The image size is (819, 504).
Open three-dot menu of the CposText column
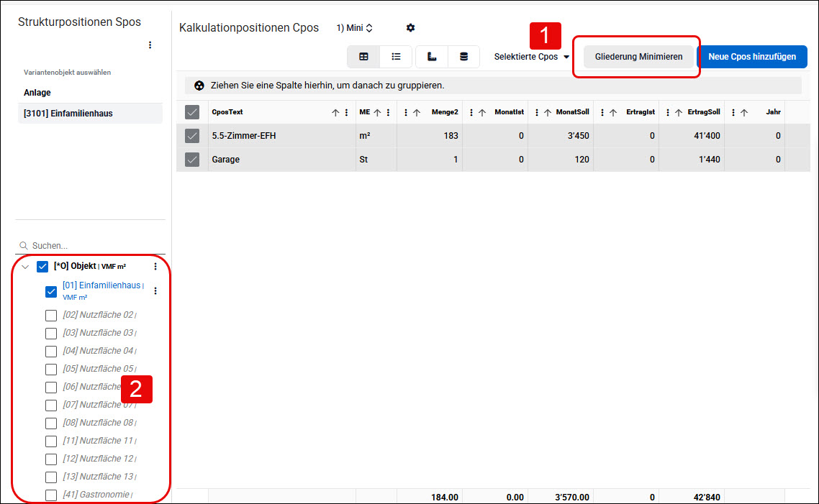click(346, 112)
